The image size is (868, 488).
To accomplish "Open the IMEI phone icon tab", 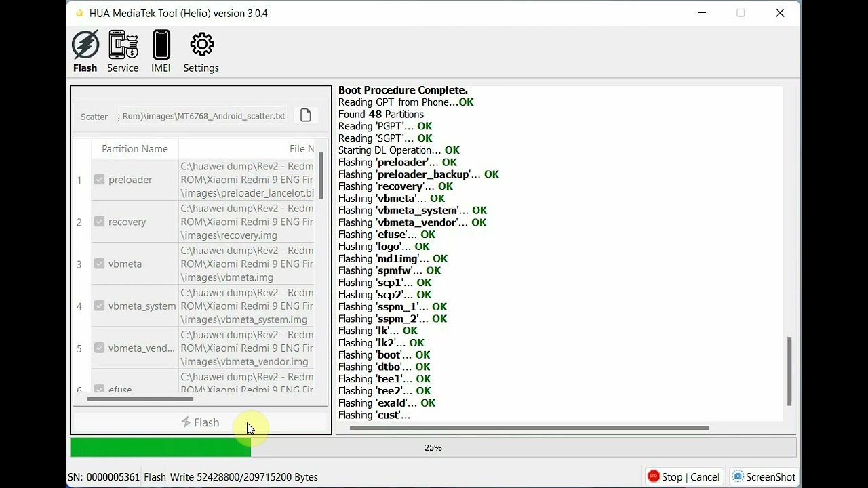I will (161, 45).
